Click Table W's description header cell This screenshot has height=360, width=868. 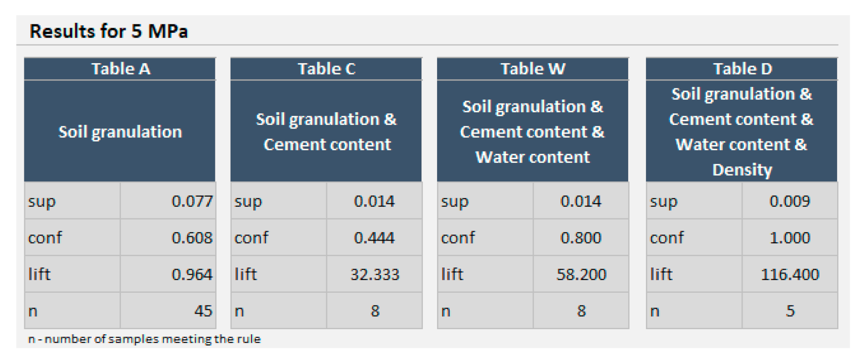tap(533, 132)
